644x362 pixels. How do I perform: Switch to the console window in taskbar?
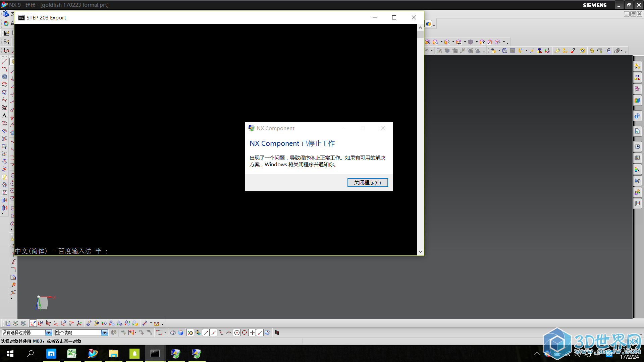(155, 353)
